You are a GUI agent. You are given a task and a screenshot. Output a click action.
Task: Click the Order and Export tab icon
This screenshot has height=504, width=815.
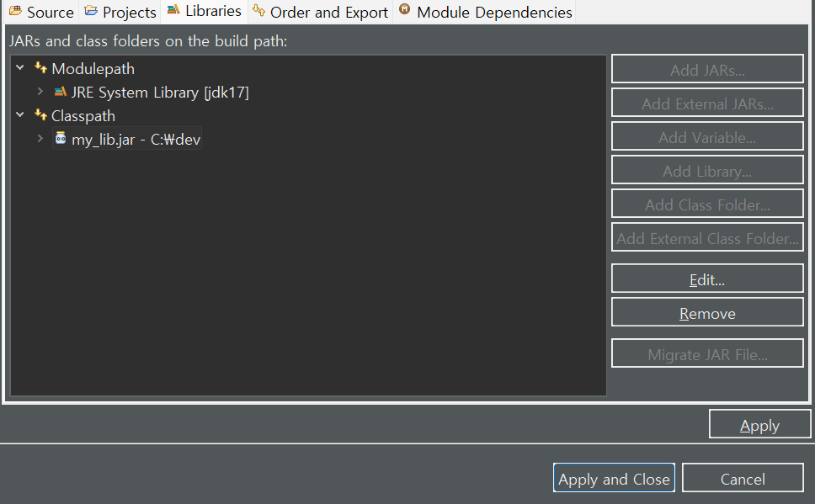tap(258, 9)
